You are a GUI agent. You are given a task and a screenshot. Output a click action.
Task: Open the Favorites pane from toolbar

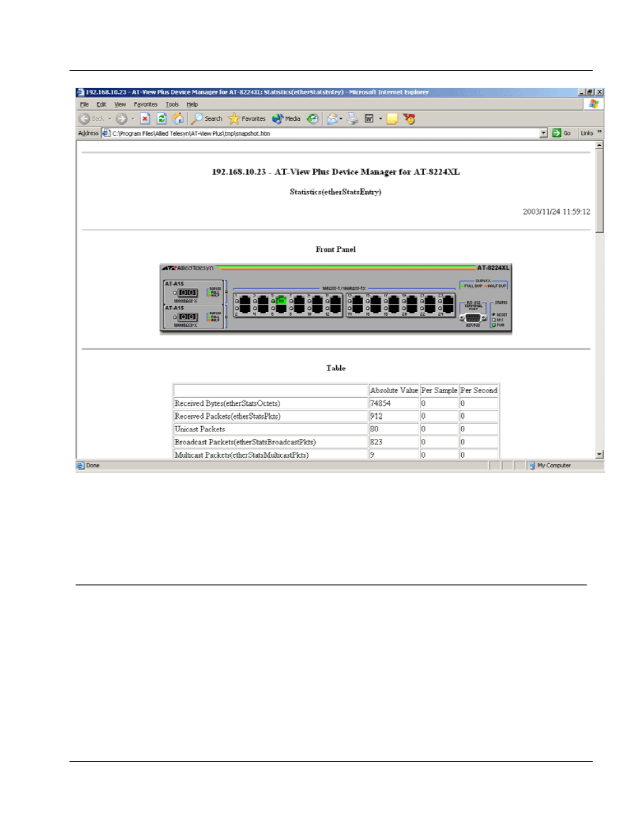(247, 119)
